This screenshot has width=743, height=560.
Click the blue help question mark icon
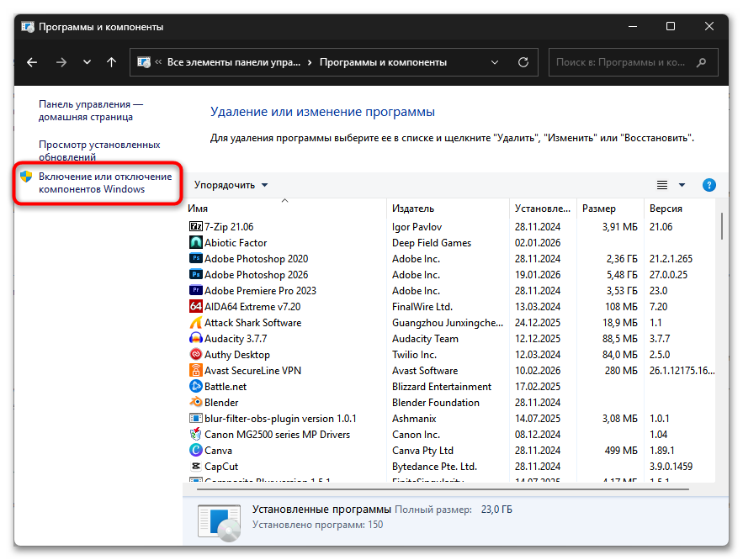709,185
